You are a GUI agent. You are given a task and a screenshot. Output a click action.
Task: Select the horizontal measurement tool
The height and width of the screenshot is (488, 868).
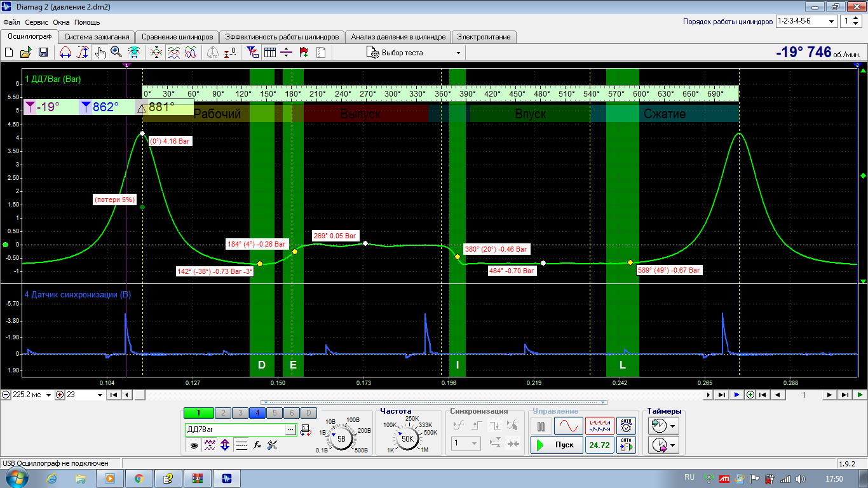tap(65, 53)
